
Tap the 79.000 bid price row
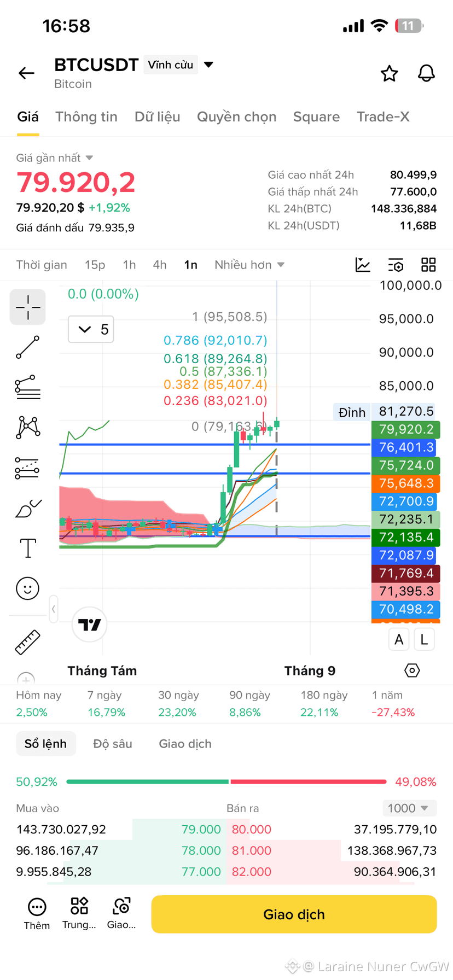tap(121, 830)
